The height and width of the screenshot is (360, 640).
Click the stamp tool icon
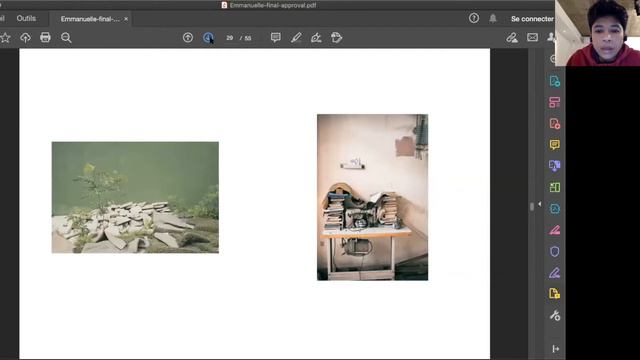[x=336, y=38]
